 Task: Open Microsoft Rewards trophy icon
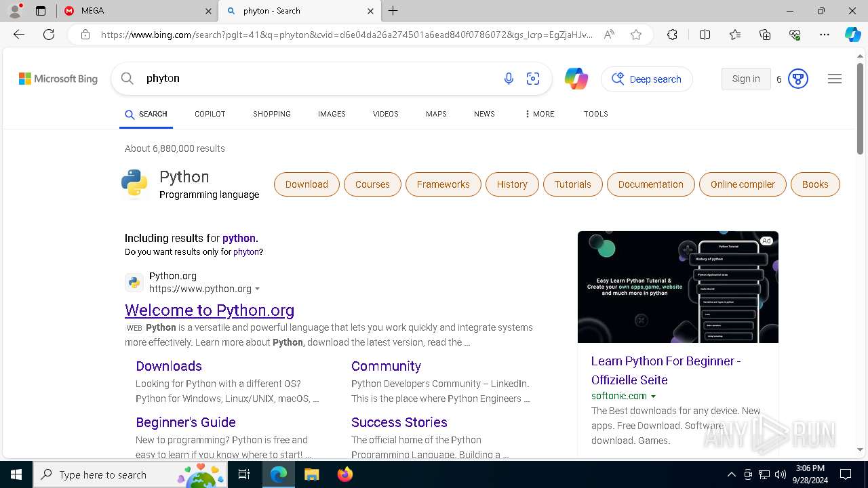click(x=798, y=79)
